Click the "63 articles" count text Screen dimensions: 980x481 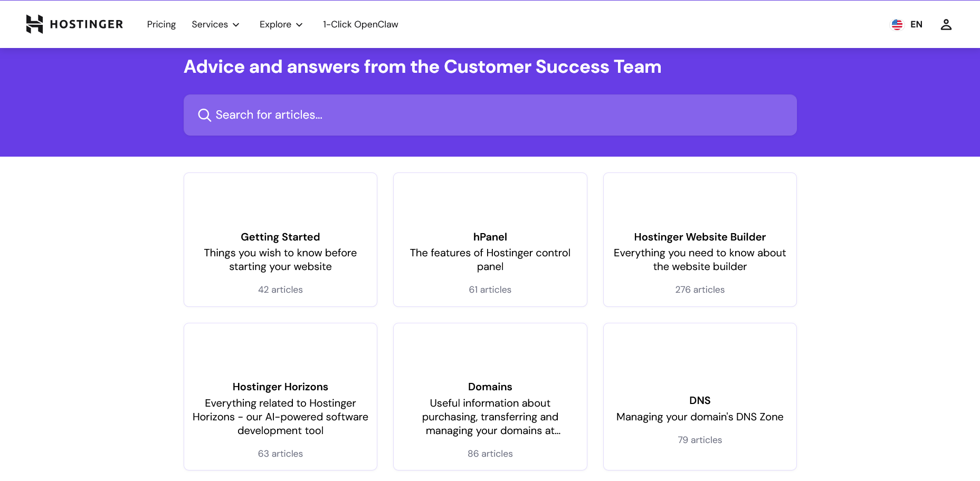point(280,454)
